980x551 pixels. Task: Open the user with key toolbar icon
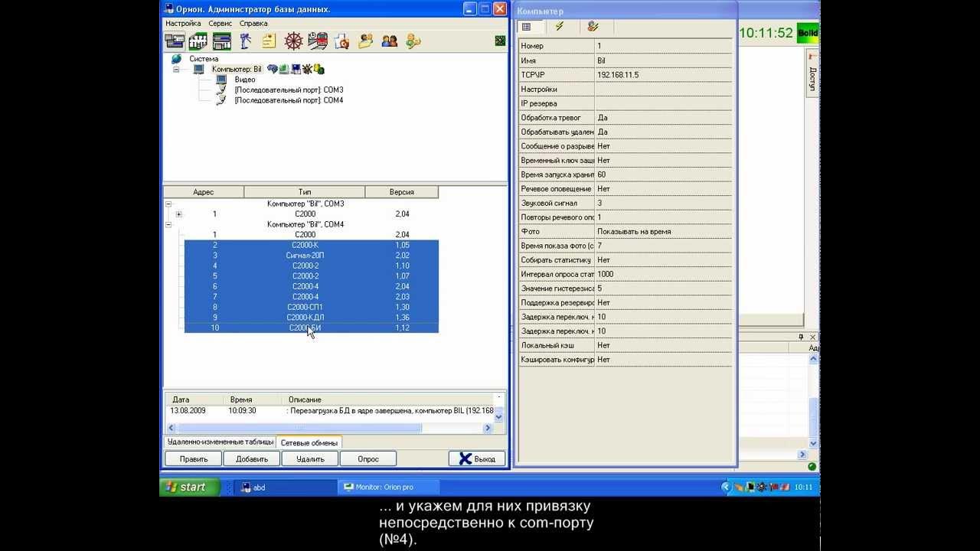pos(413,41)
